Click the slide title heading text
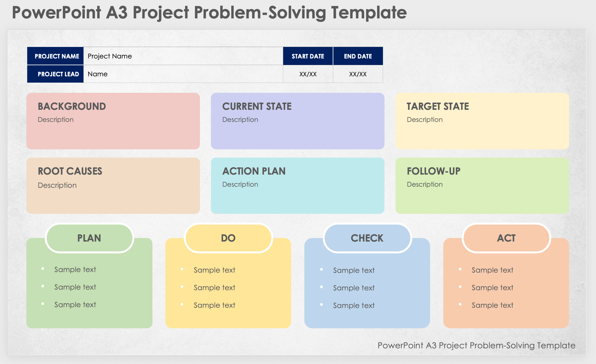Viewport: 596px width, 364px height. (209, 12)
